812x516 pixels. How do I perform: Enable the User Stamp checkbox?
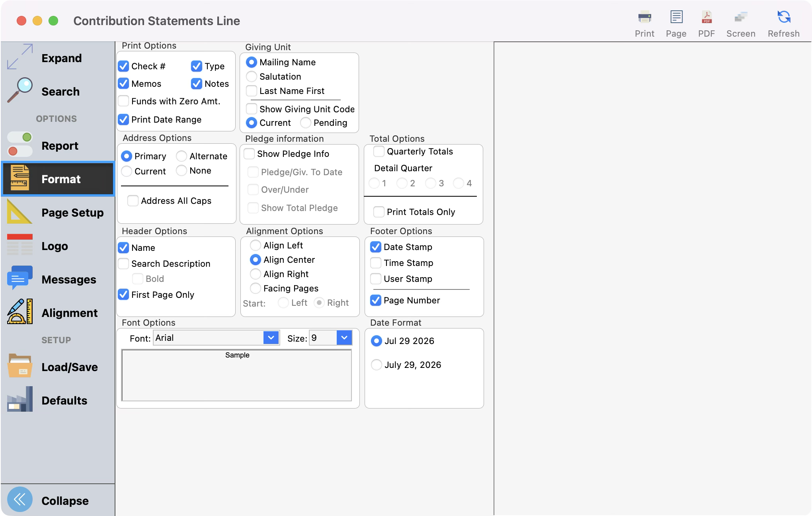(376, 279)
